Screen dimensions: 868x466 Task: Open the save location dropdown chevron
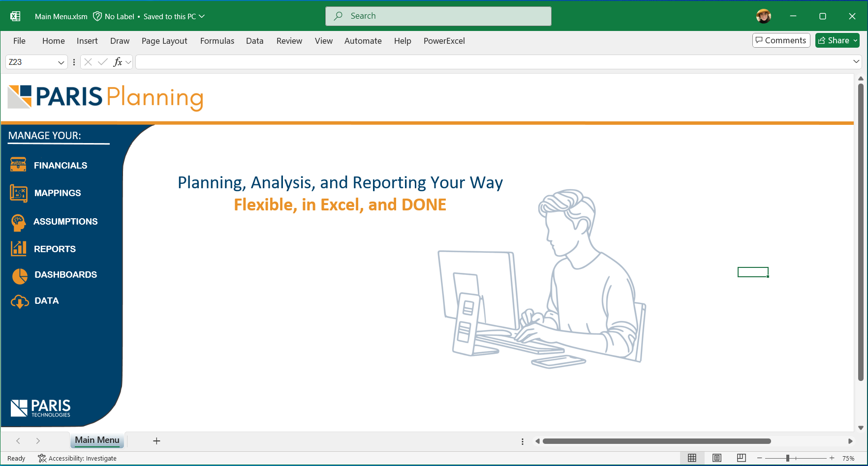click(202, 16)
